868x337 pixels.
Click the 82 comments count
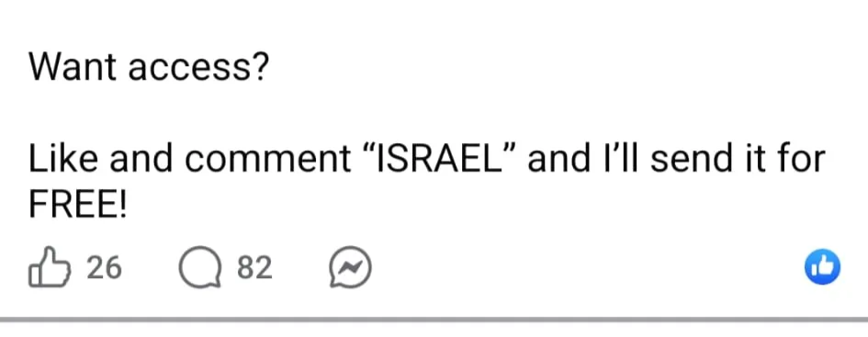coord(254,268)
